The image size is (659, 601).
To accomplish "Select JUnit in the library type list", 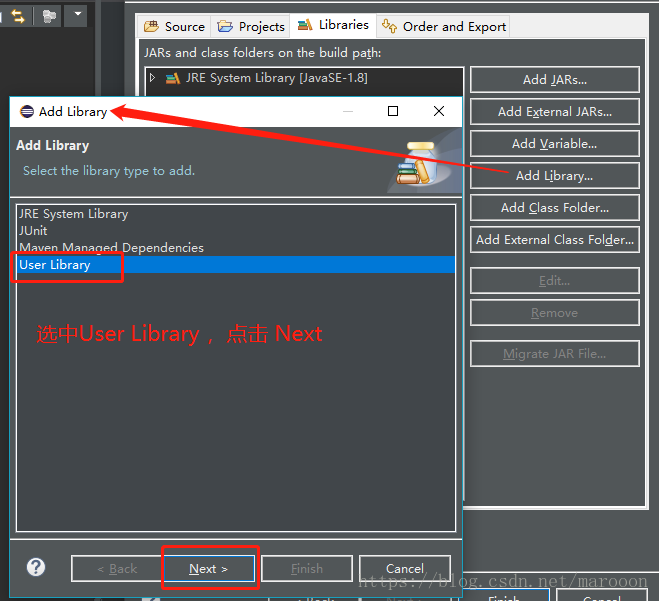I will (236, 231).
